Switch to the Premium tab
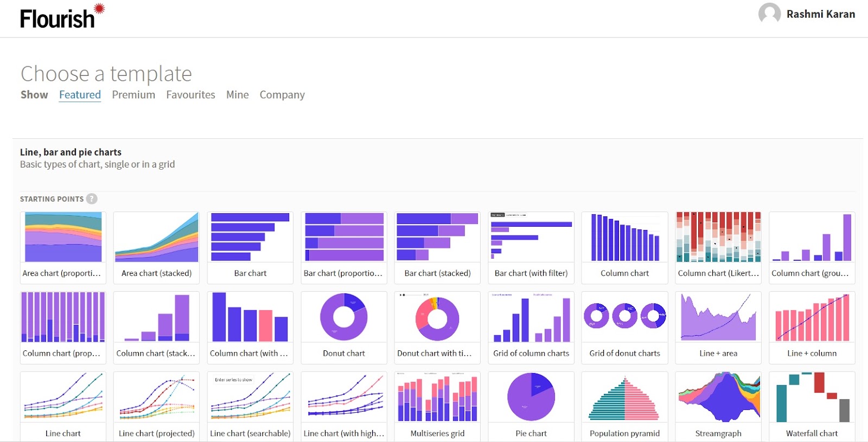The image size is (868, 442). point(133,95)
